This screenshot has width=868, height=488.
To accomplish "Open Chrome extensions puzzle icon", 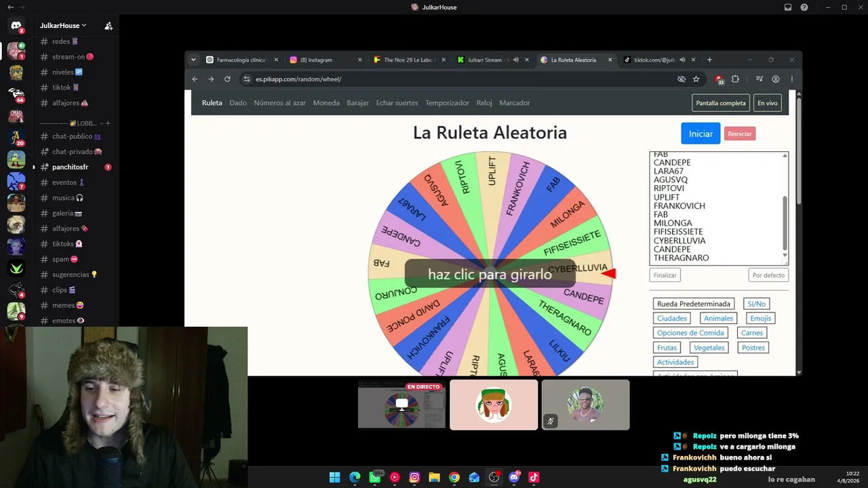I will click(735, 79).
